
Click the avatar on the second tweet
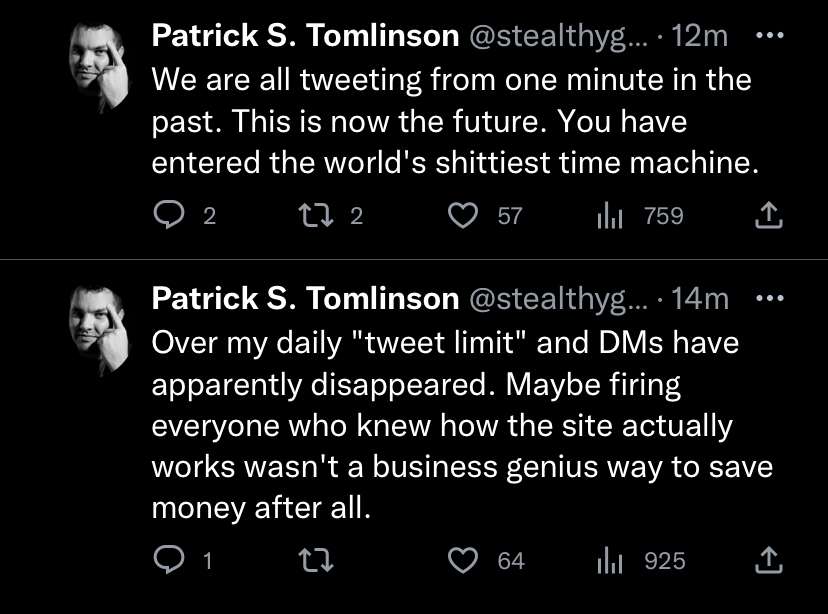click(99, 330)
